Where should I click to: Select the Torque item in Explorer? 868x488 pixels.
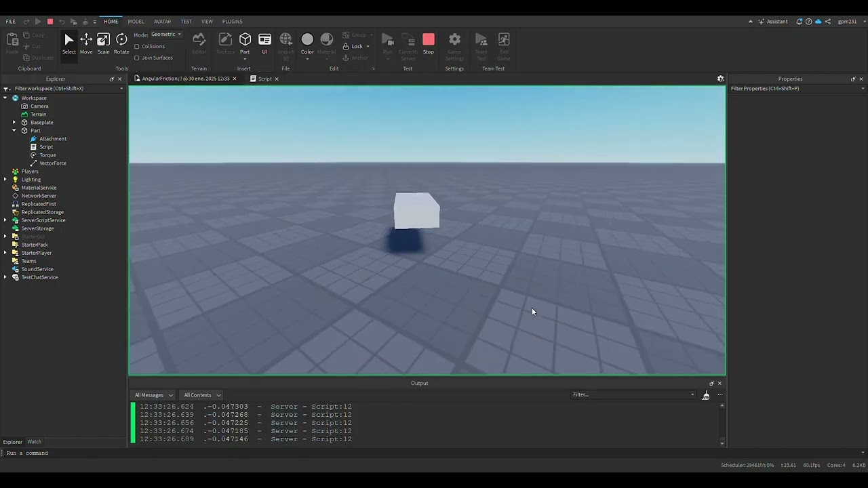click(x=47, y=155)
